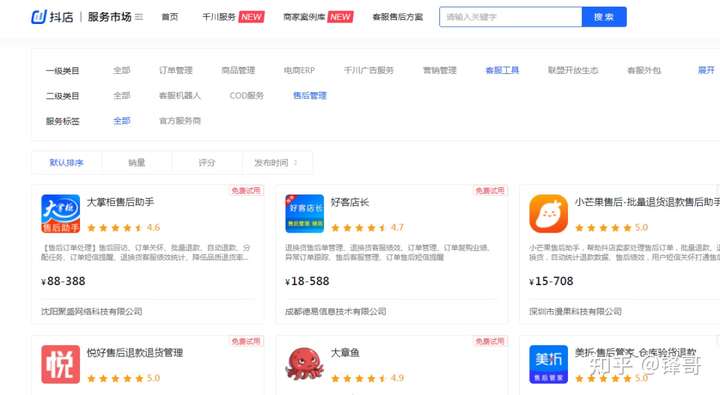Click 免费试用 badge on 大章鱼 card
Viewport: 720px width, 395px height.
point(489,341)
